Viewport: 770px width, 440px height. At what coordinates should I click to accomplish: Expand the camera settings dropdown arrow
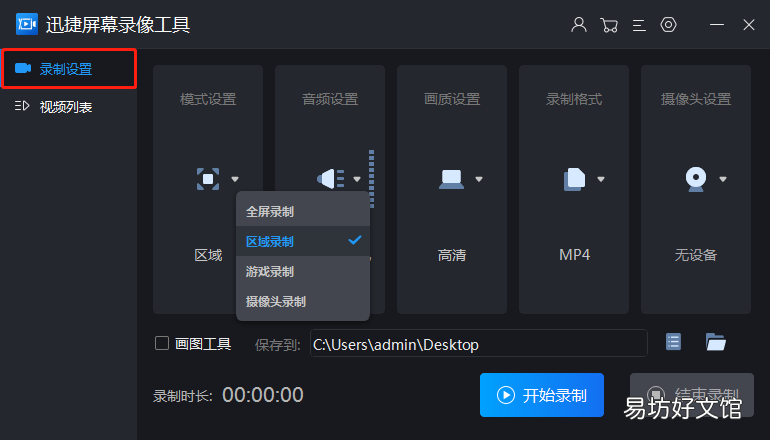(722, 179)
